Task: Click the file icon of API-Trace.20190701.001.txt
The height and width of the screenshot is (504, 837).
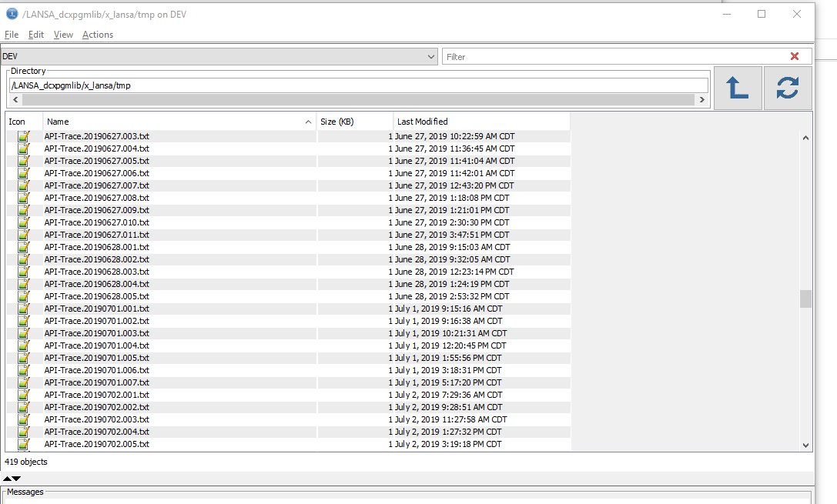Action: [x=24, y=308]
